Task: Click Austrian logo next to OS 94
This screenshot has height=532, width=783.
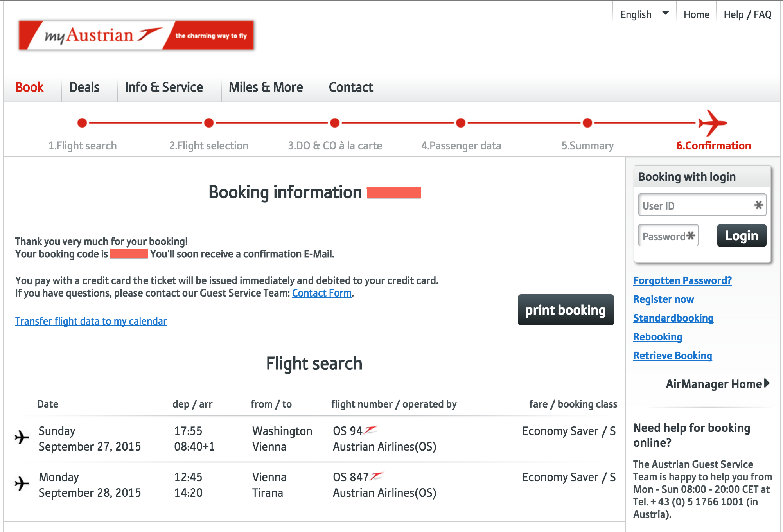Action: coord(371,430)
